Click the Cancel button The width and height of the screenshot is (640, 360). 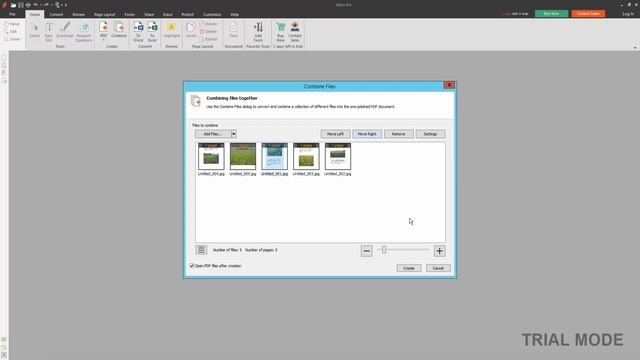438,268
